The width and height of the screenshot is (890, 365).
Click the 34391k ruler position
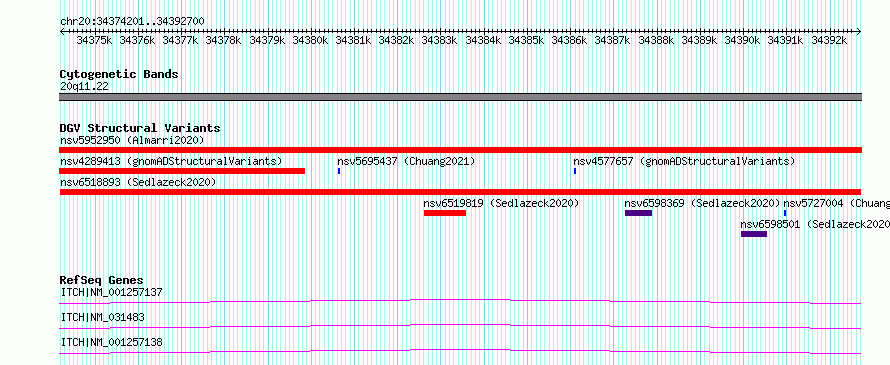pos(786,40)
